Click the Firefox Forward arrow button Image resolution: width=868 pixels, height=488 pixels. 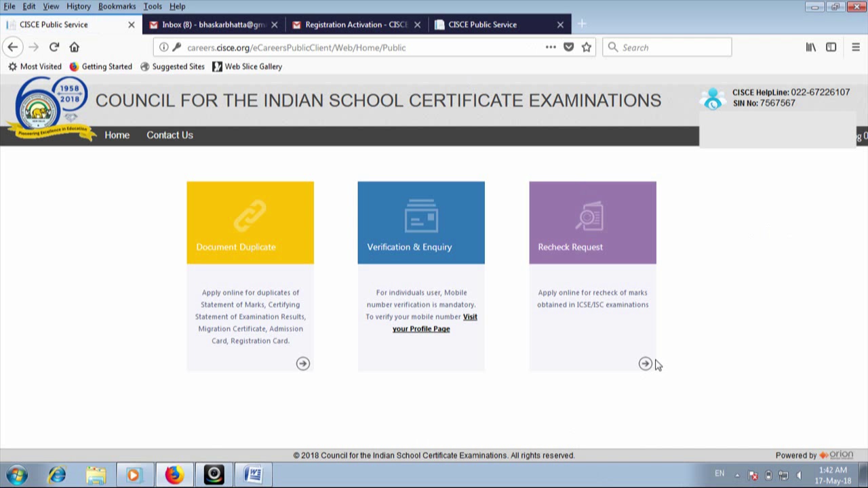33,47
